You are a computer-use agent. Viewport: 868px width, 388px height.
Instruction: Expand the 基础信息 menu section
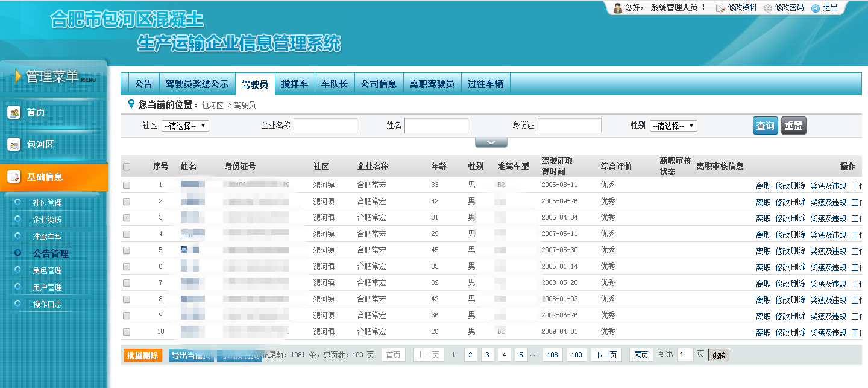54,177
